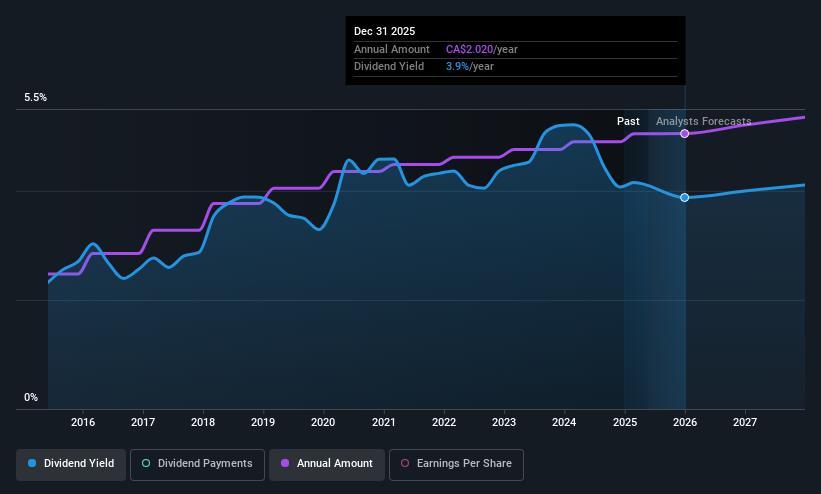Select the blue Dividend Yield data point marker
821x494 pixels.
coord(684,197)
